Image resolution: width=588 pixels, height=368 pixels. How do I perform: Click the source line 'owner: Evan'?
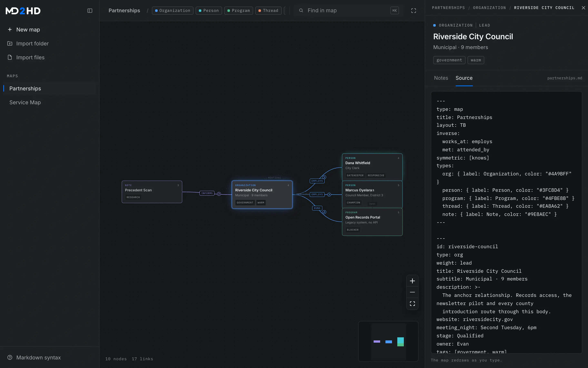(x=452, y=344)
